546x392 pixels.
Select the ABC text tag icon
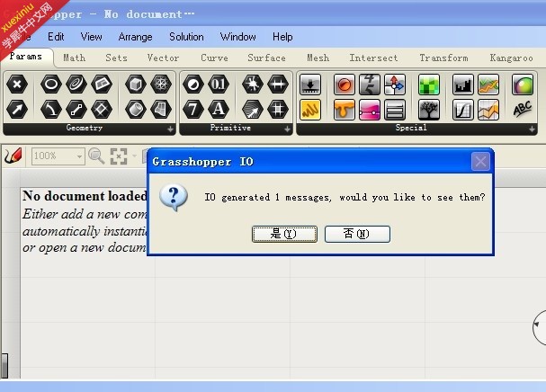pos(523,110)
